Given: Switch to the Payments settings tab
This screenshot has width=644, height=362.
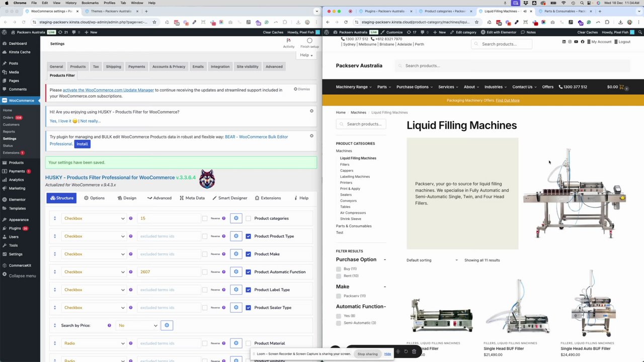Looking at the screenshot, I should [x=136, y=66].
